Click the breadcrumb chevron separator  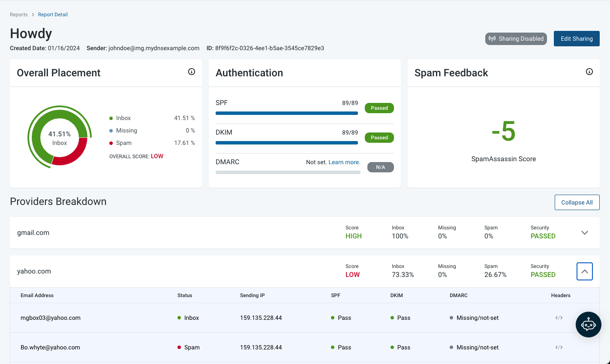(33, 15)
